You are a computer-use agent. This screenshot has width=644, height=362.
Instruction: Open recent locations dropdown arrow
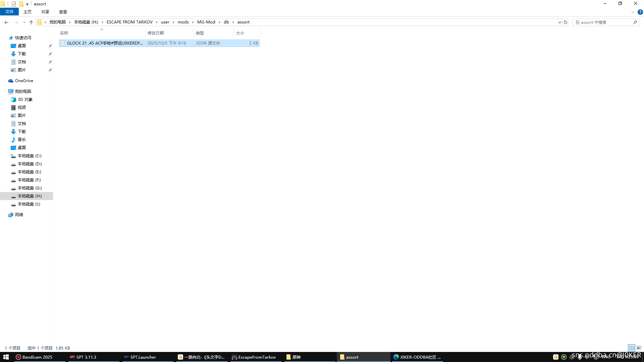(24, 22)
